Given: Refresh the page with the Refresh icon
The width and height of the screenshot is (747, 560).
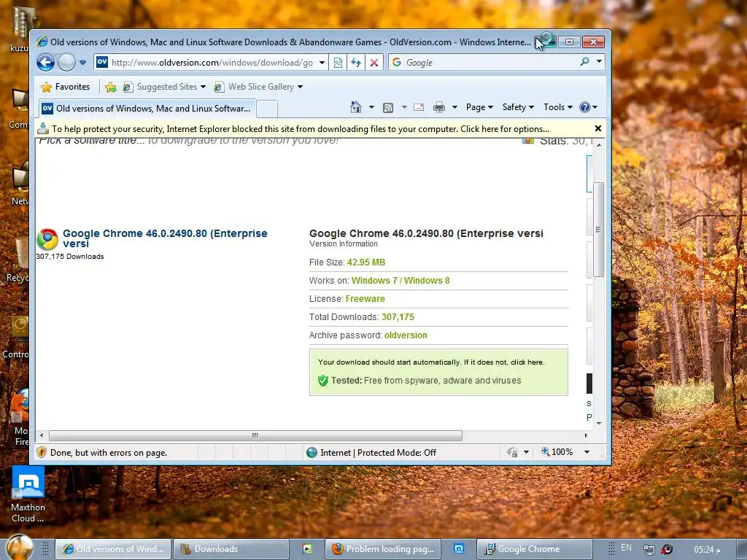Looking at the screenshot, I should pyautogui.click(x=356, y=63).
